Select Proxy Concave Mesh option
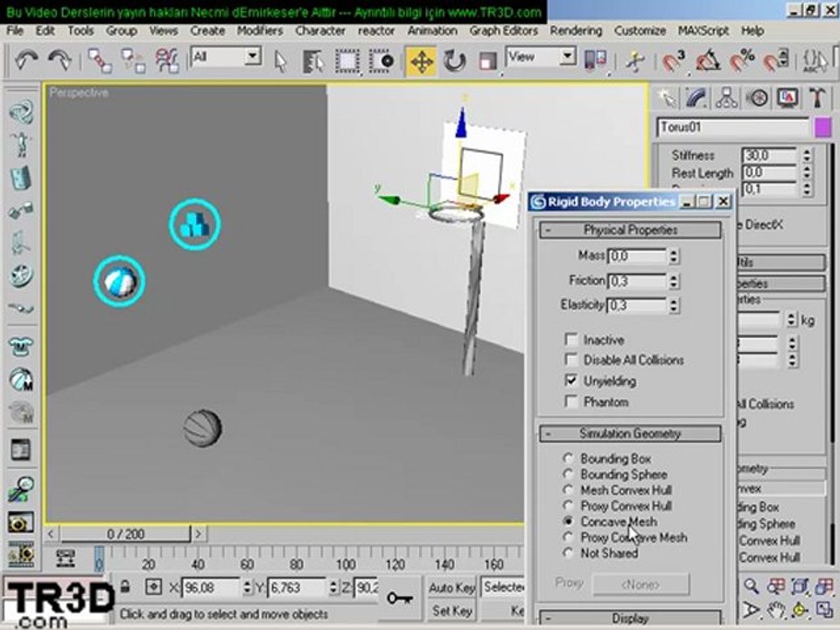The width and height of the screenshot is (840, 630). pos(569,536)
